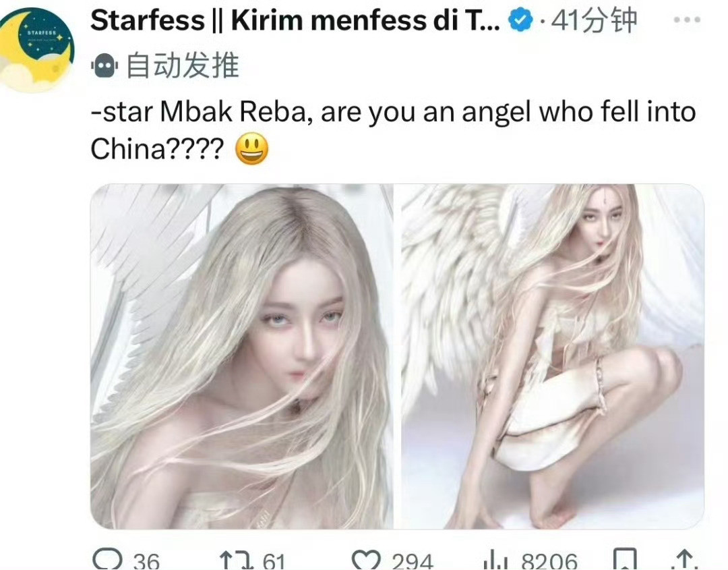Click the view count 8206
Image resolution: width=728 pixels, height=570 pixels.
point(549,561)
